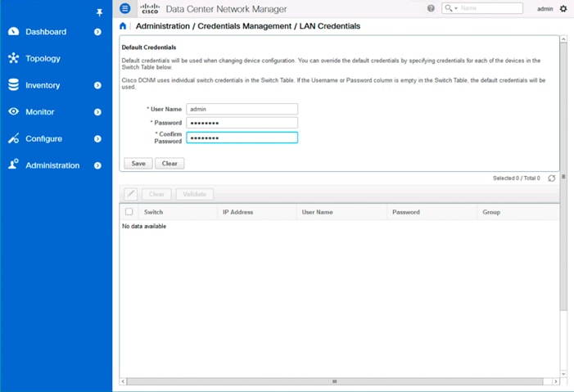Click vertical scrollbar down arrow
This screenshot has width=574, height=392.
[x=563, y=374]
